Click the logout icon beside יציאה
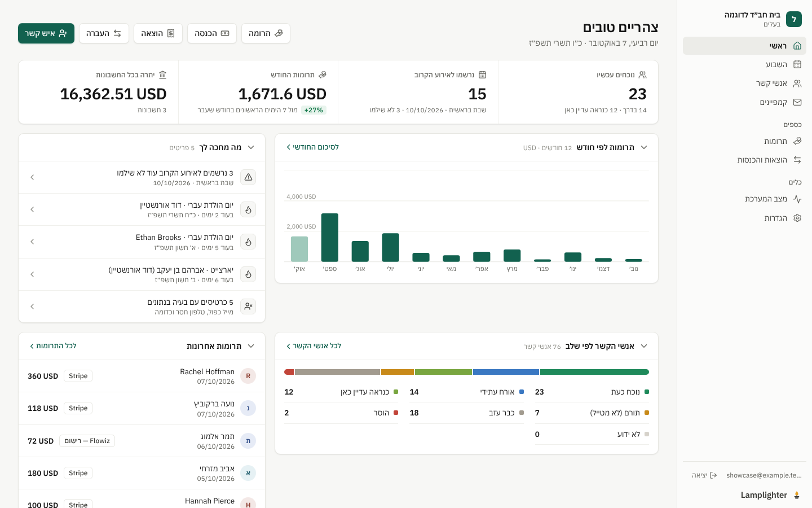This screenshot has width=812, height=508. pyautogui.click(x=713, y=475)
